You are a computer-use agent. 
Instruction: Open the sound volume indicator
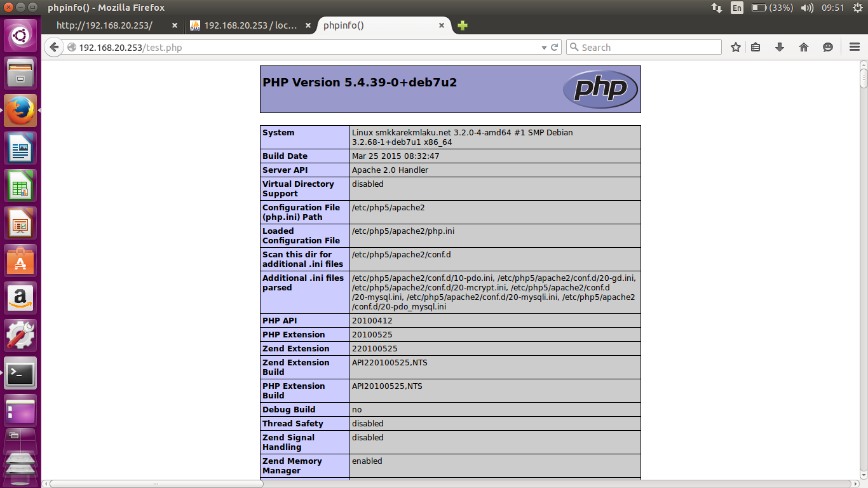(x=807, y=8)
